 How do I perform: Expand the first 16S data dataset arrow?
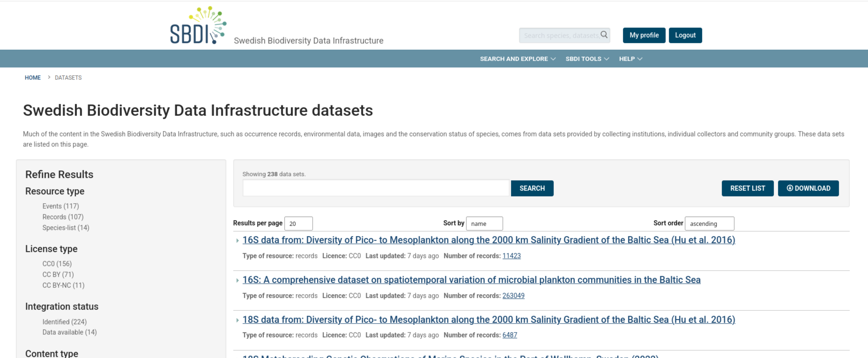237,241
